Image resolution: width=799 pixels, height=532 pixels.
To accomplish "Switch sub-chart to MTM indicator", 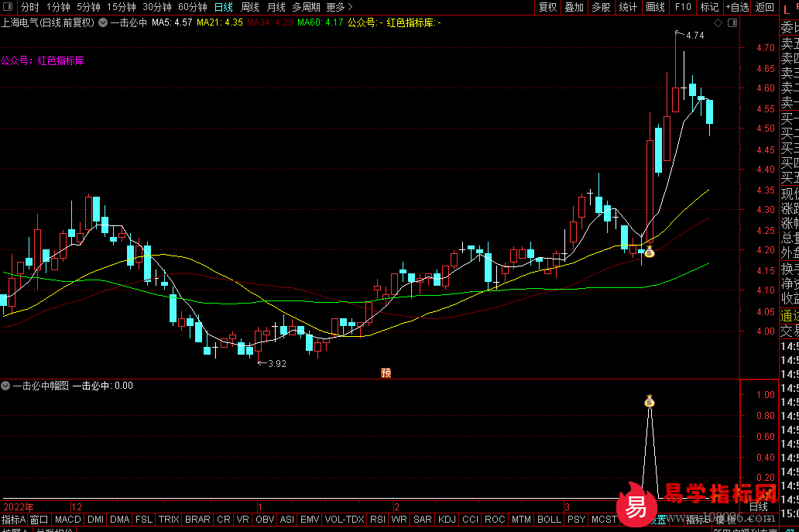I will point(521,520).
